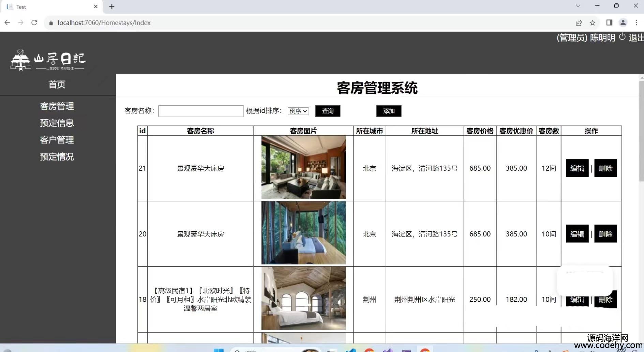Click 景观豪华大床房 in row 20
This screenshot has height=352, width=644.
[200, 234]
